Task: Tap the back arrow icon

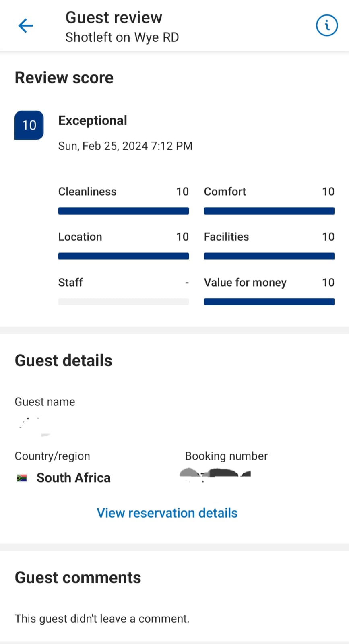Action: (x=25, y=26)
